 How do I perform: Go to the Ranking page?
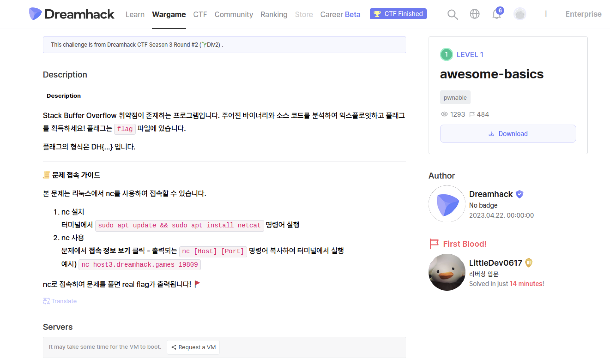click(274, 14)
